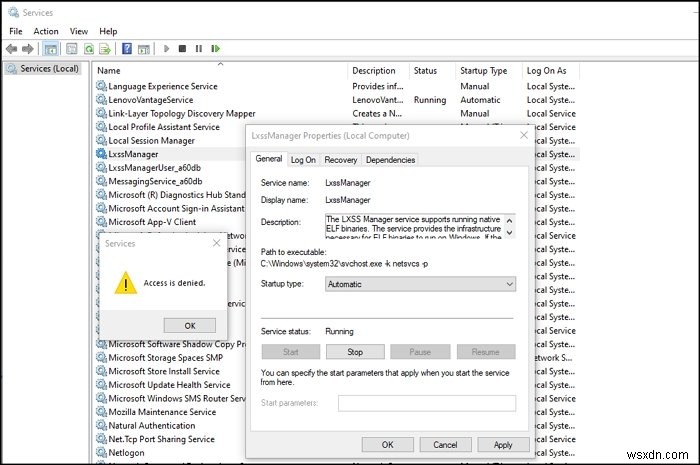
Task: Switch to the Dependencies tab
Action: coord(391,160)
